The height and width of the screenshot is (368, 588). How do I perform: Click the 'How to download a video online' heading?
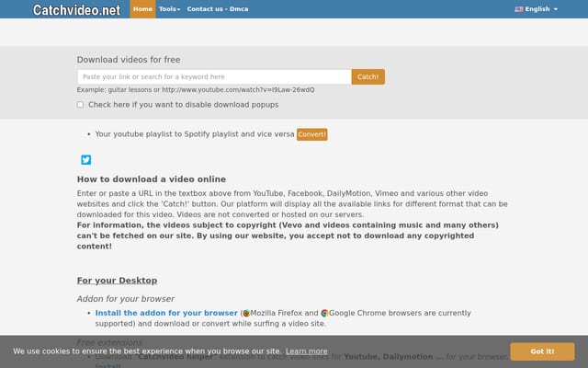(152, 179)
